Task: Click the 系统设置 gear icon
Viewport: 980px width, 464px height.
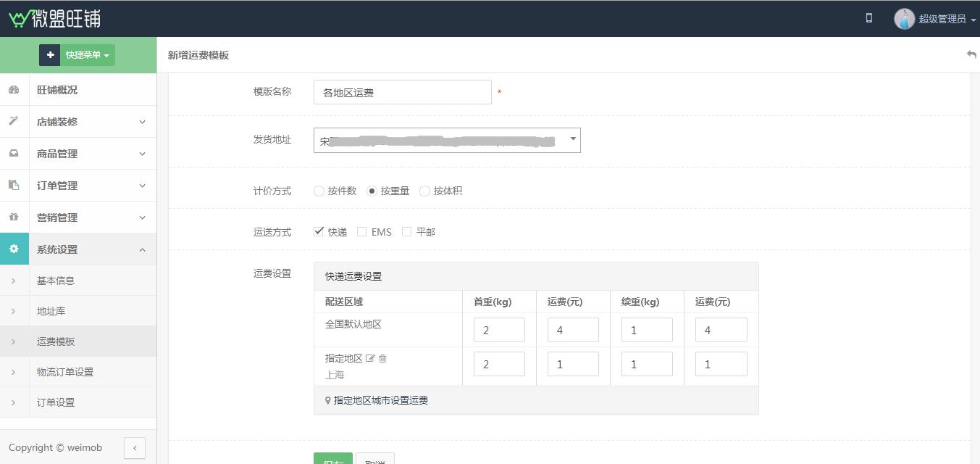Action: point(14,249)
